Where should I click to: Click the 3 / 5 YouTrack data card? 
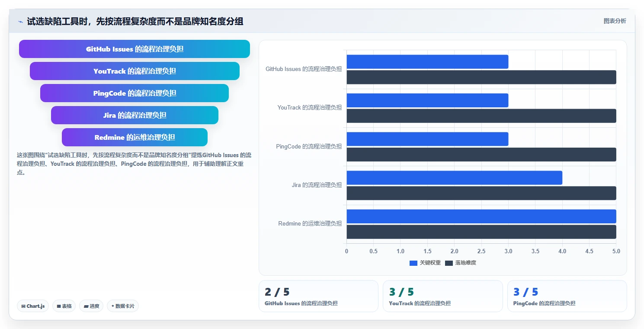pos(443,296)
